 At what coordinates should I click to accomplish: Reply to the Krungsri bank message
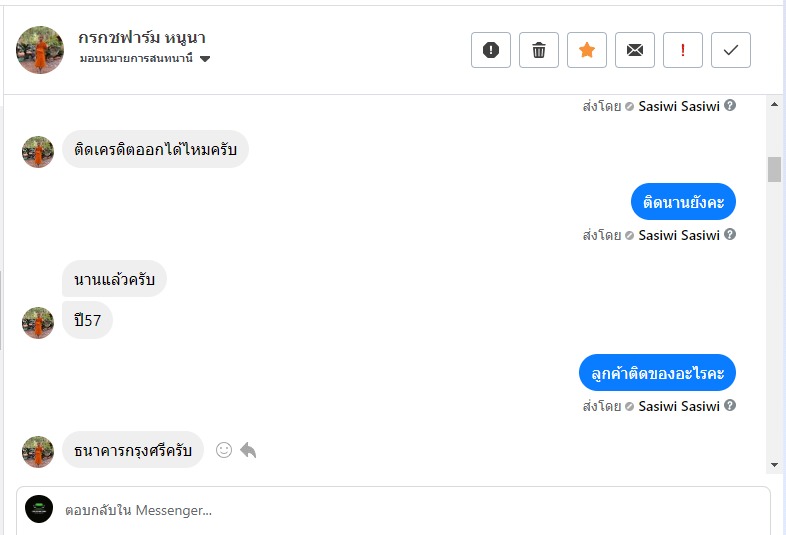point(248,450)
